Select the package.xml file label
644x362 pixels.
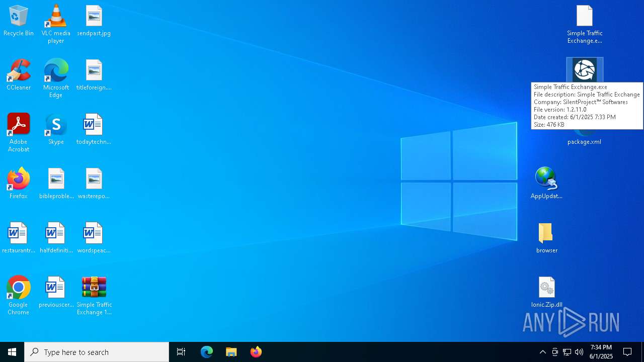click(x=584, y=142)
